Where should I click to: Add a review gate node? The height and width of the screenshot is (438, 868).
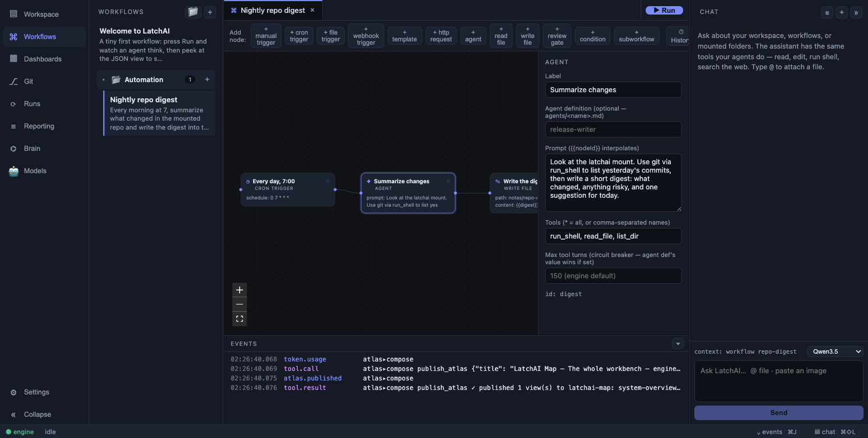[557, 36]
